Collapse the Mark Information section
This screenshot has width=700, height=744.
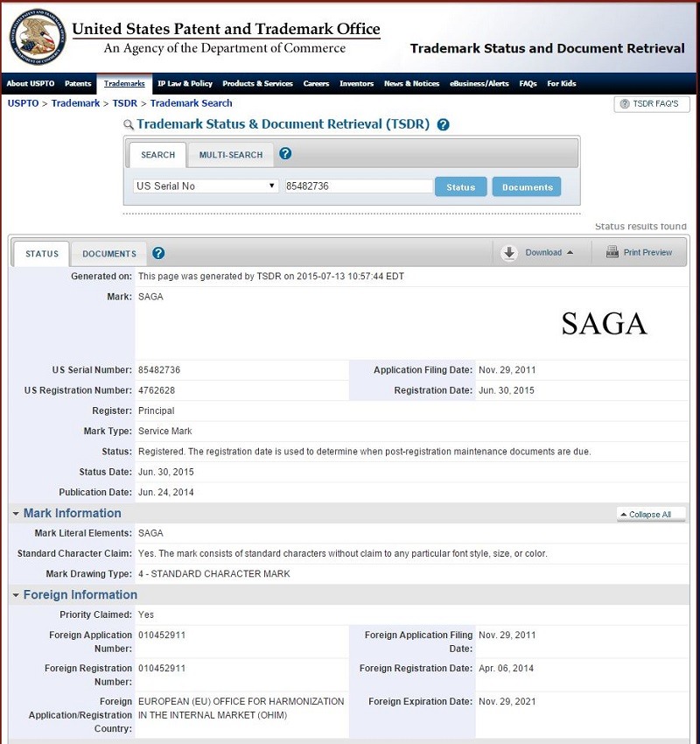pyautogui.click(x=16, y=514)
